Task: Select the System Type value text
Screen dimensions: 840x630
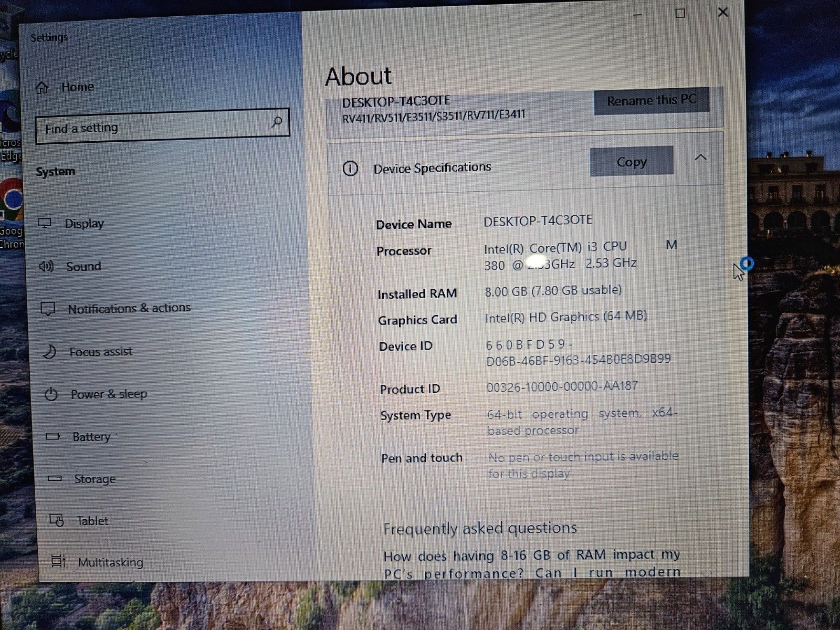Action: 583,422
